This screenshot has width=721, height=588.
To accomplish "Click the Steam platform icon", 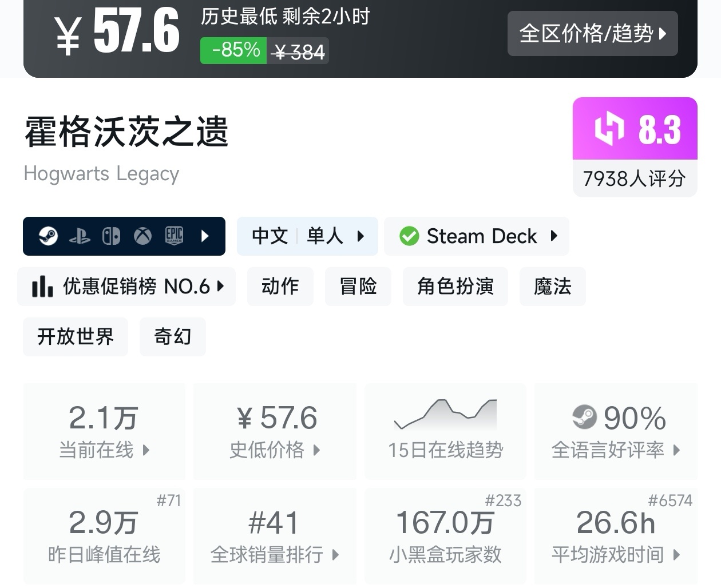I will (48, 236).
